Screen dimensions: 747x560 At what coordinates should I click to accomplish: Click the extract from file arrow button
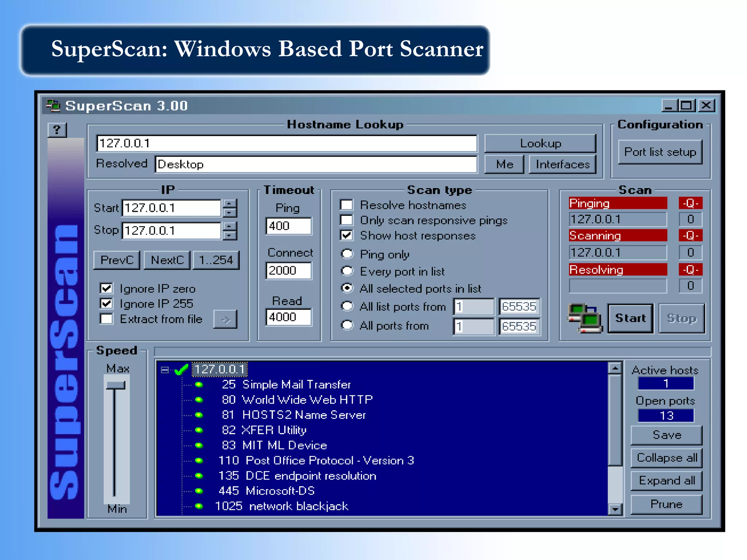click(x=225, y=320)
